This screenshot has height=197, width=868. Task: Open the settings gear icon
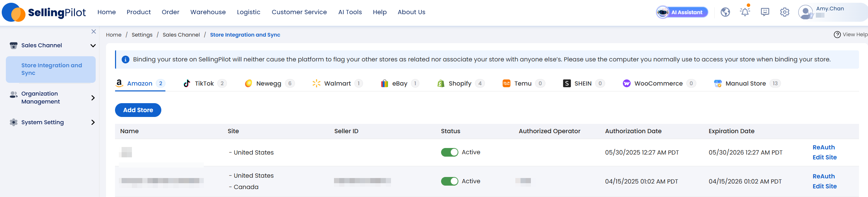click(785, 12)
